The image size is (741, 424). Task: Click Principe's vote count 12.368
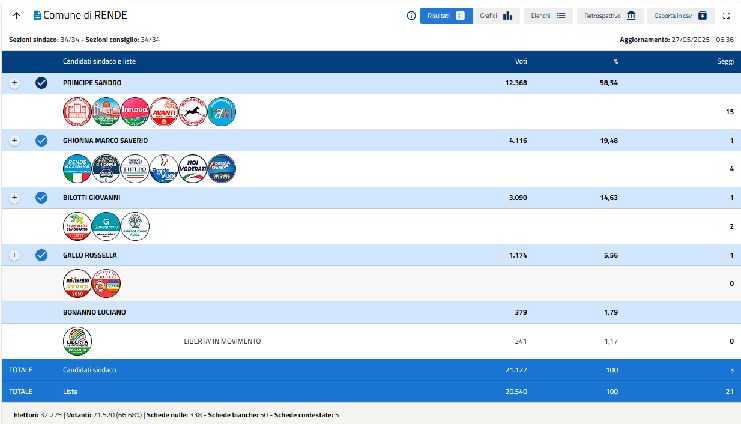click(516, 83)
